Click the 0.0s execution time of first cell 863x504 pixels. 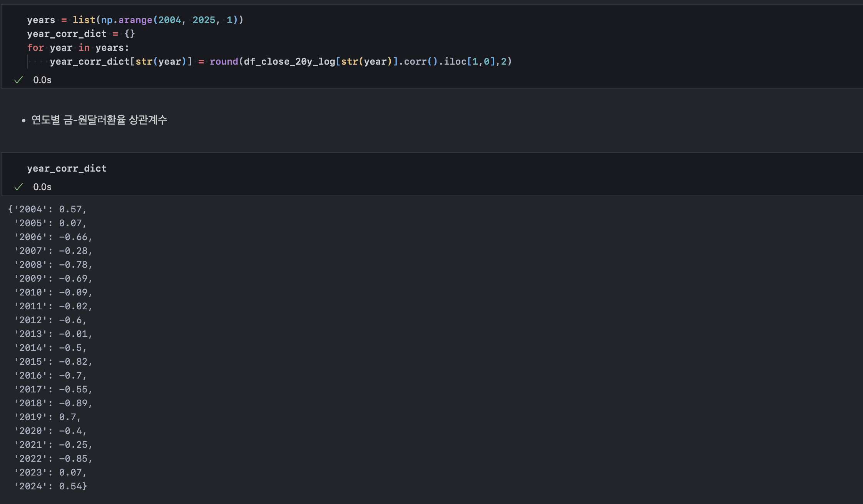(42, 80)
